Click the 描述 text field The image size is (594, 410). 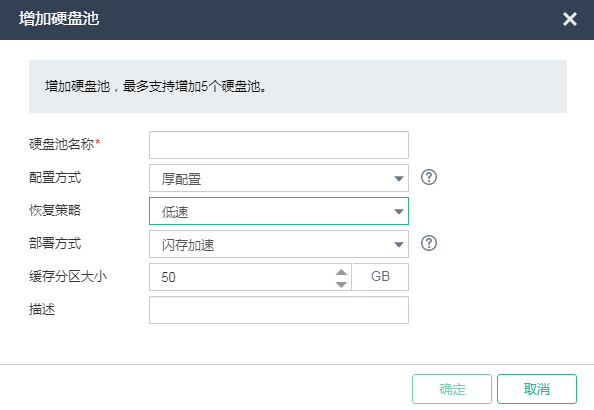tap(279, 310)
